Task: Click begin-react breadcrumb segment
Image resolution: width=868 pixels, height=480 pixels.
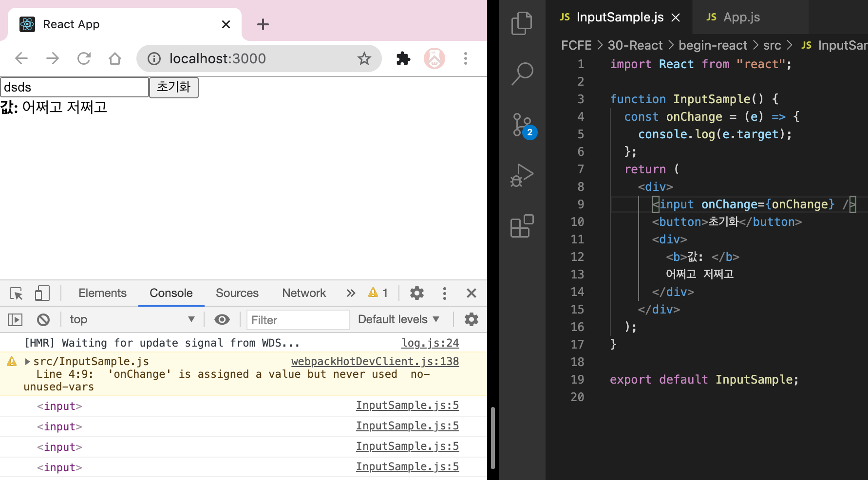Action: tap(713, 45)
